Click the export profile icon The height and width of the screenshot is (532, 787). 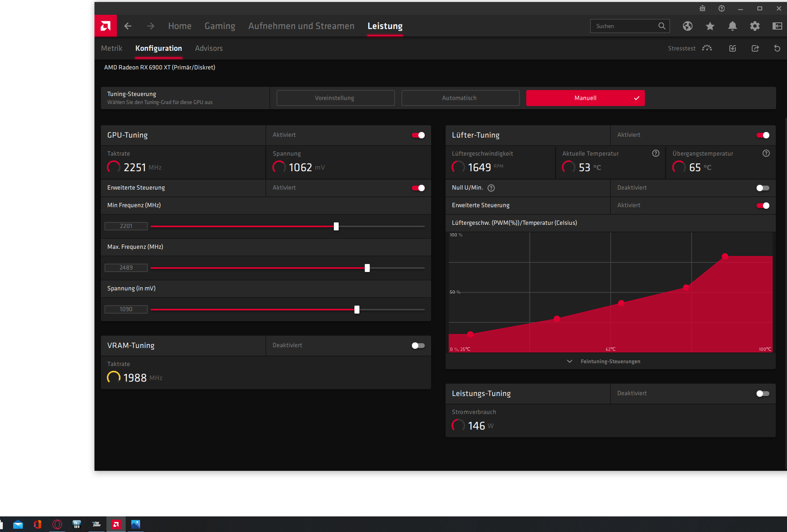click(755, 48)
